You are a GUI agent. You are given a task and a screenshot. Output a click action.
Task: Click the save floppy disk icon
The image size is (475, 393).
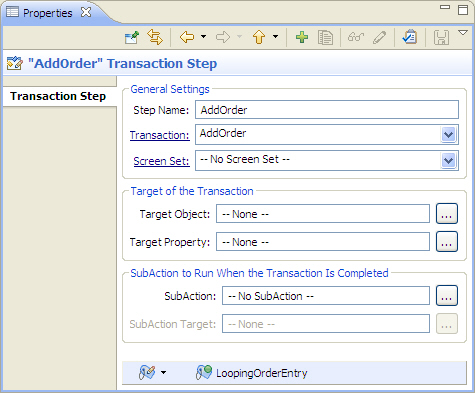point(441,37)
